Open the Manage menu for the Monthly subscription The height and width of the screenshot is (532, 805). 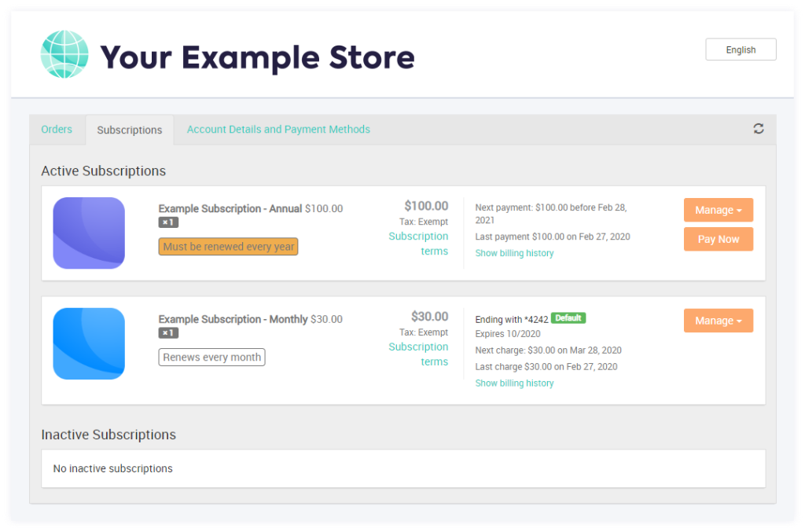coord(718,320)
